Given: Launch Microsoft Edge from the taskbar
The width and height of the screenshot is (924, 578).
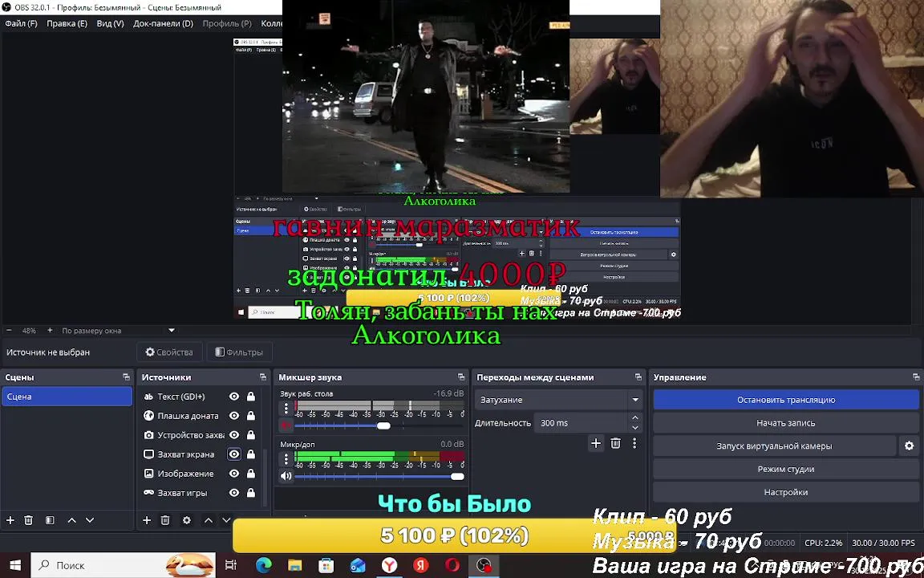Looking at the screenshot, I should [x=263, y=566].
